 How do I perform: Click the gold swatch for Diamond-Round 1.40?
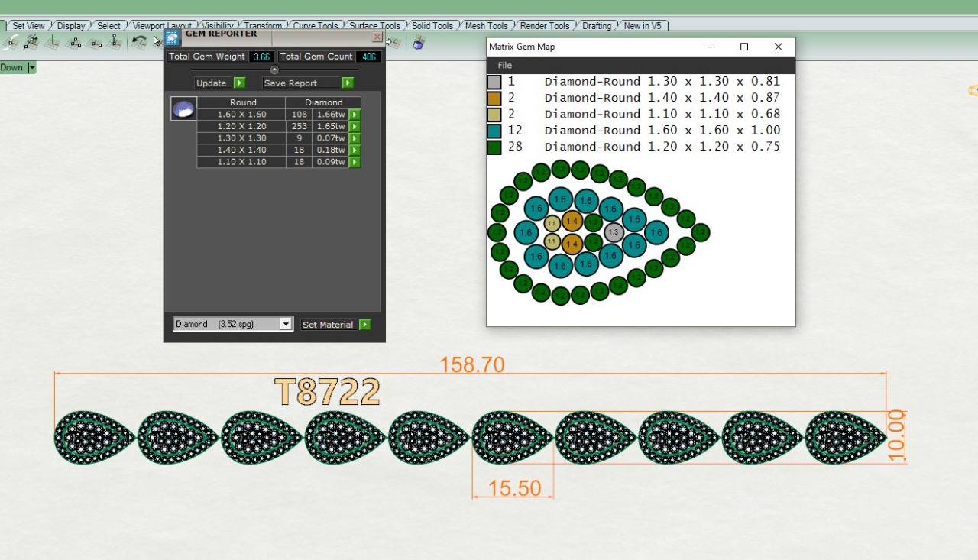pos(494,98)
